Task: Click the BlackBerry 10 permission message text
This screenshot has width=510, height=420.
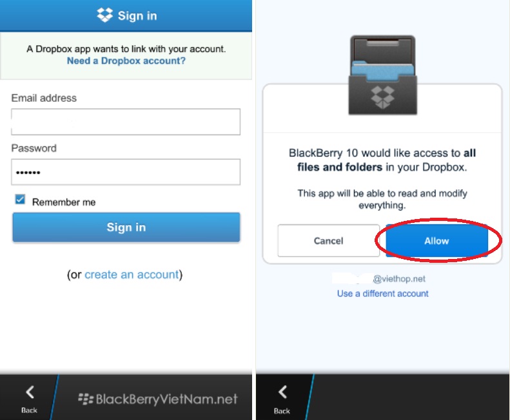Action: pos(382,160)
